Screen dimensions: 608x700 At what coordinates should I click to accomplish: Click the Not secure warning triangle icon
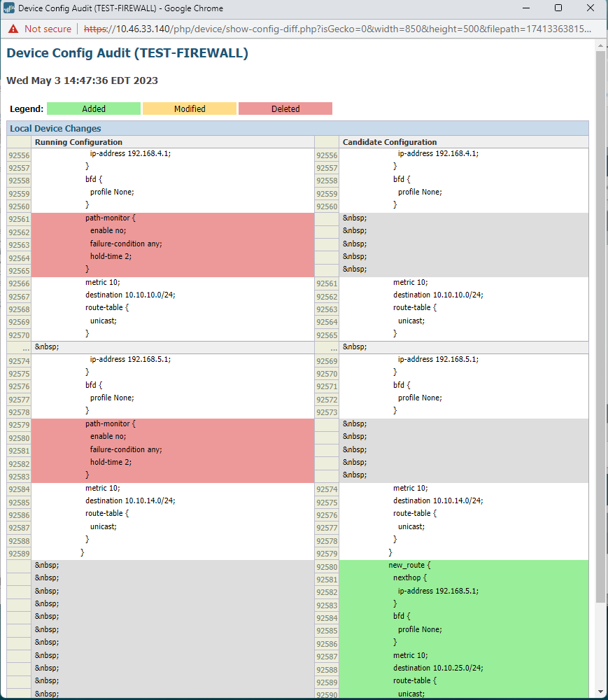[x=13, y=29]
